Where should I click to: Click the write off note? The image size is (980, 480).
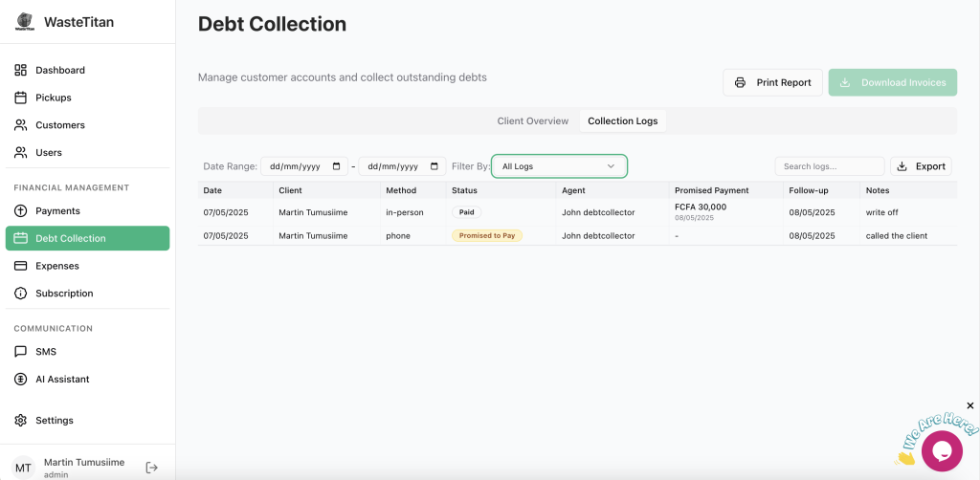coord(881,212)
